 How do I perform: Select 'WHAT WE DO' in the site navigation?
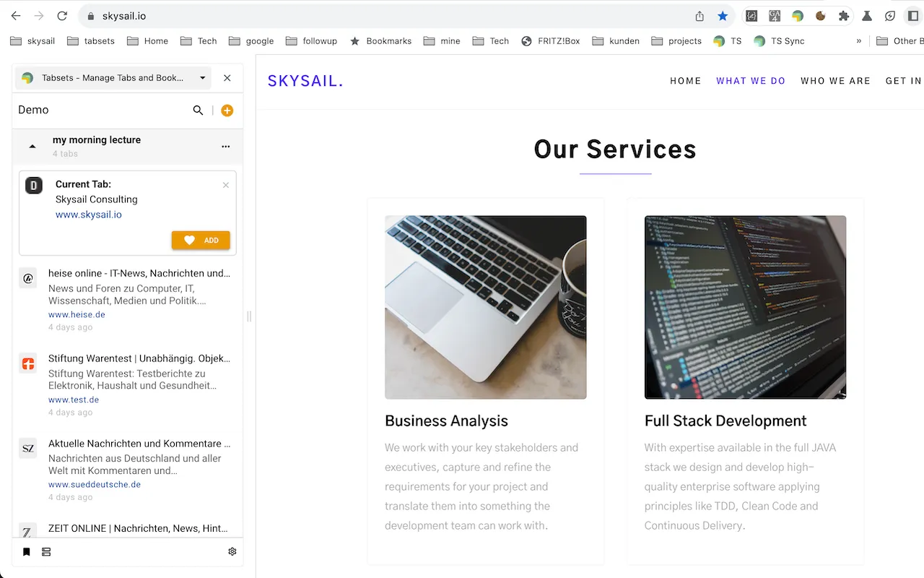[751, 81]
